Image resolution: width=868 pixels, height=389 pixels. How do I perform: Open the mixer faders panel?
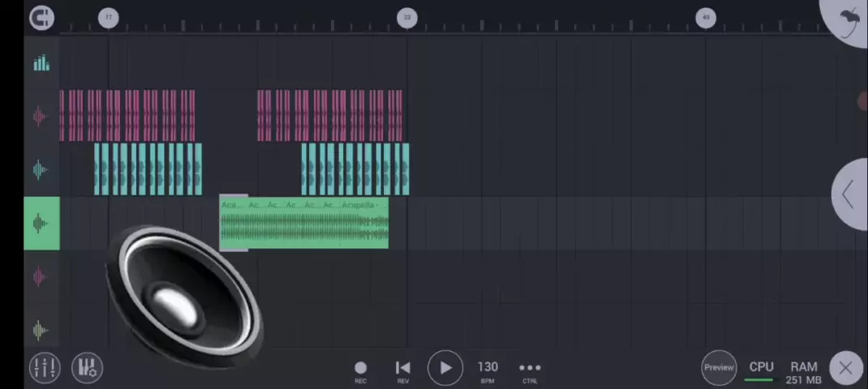(45, 368)
